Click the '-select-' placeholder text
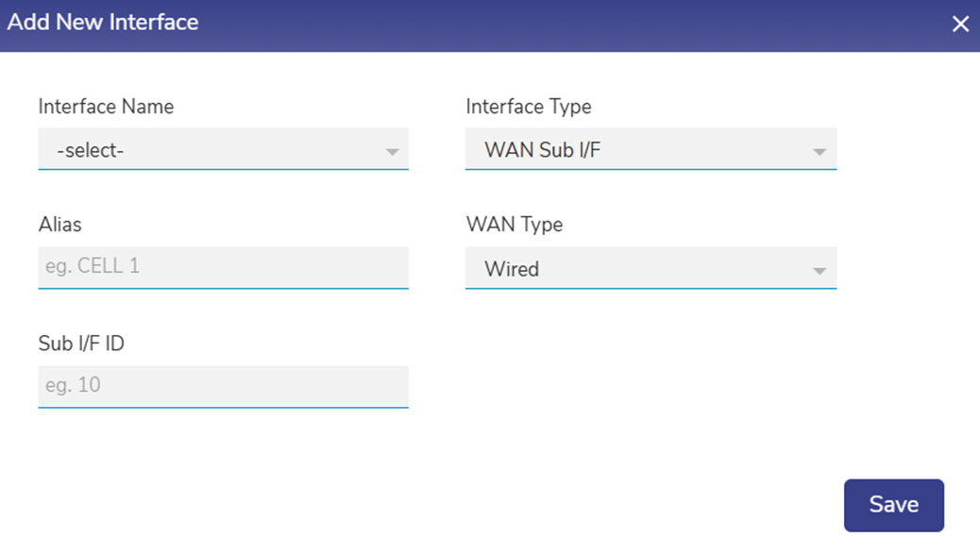Screen dimensions: 980x538 (91, 150)
